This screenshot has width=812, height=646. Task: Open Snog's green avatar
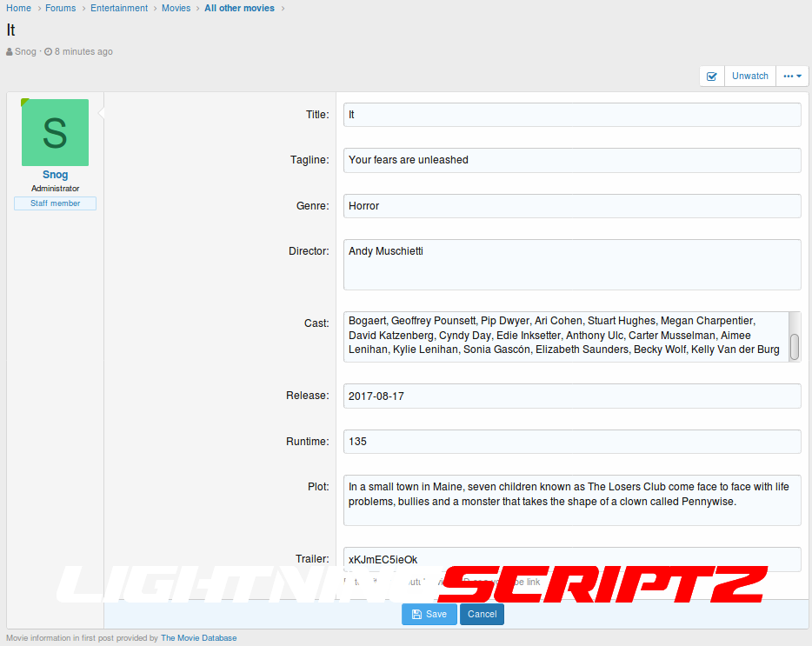[x=55, y=132]
